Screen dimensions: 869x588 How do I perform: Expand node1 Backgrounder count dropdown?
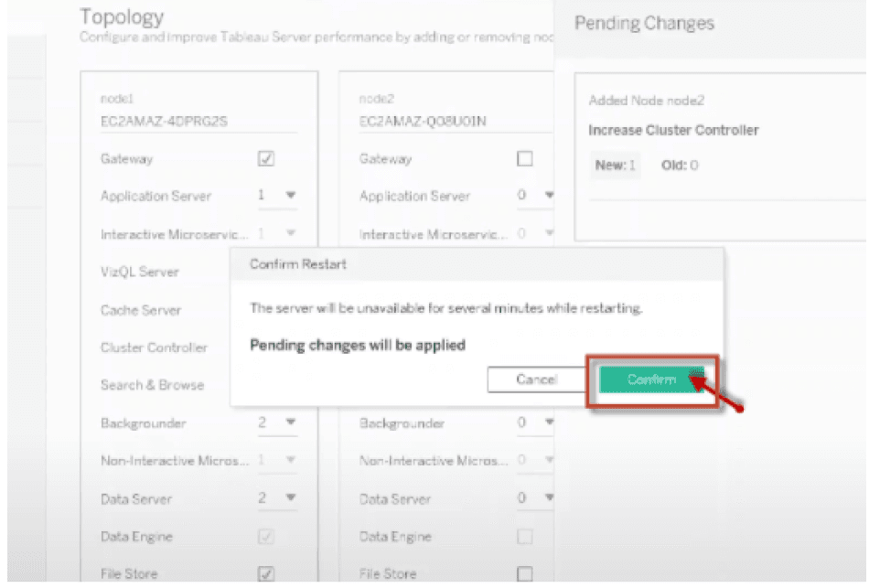(x=277, y=423)
